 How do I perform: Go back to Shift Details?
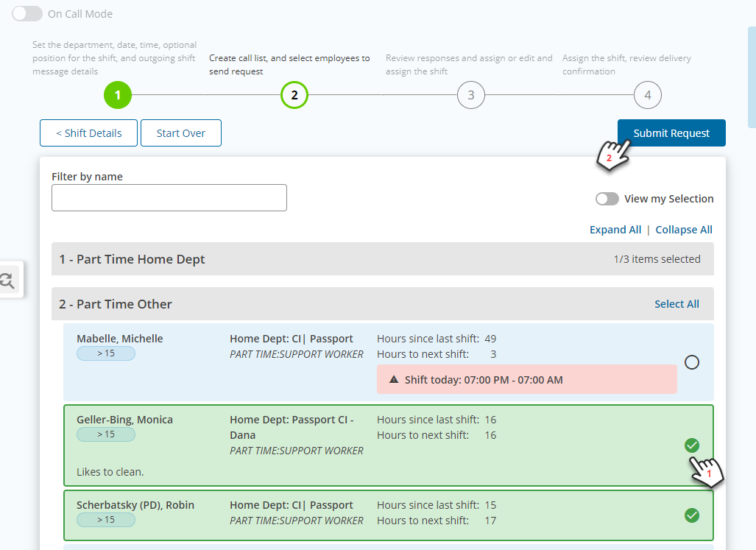point(89,133)
